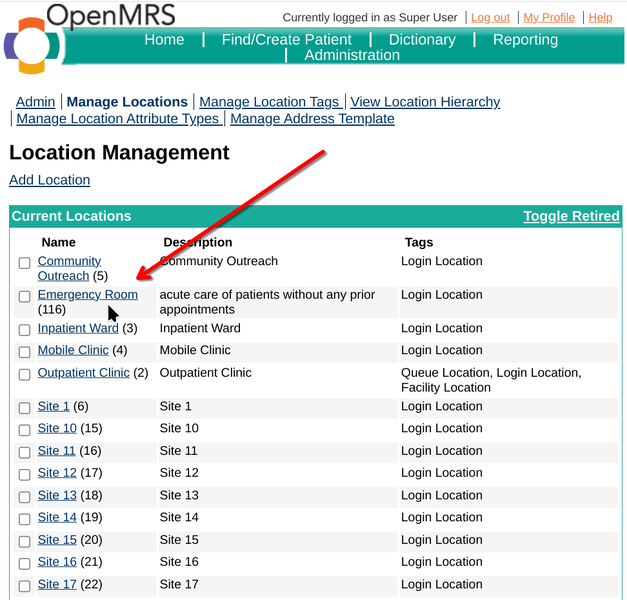Open the Emergency Room location
627x600 pixels.
point(87,295)
